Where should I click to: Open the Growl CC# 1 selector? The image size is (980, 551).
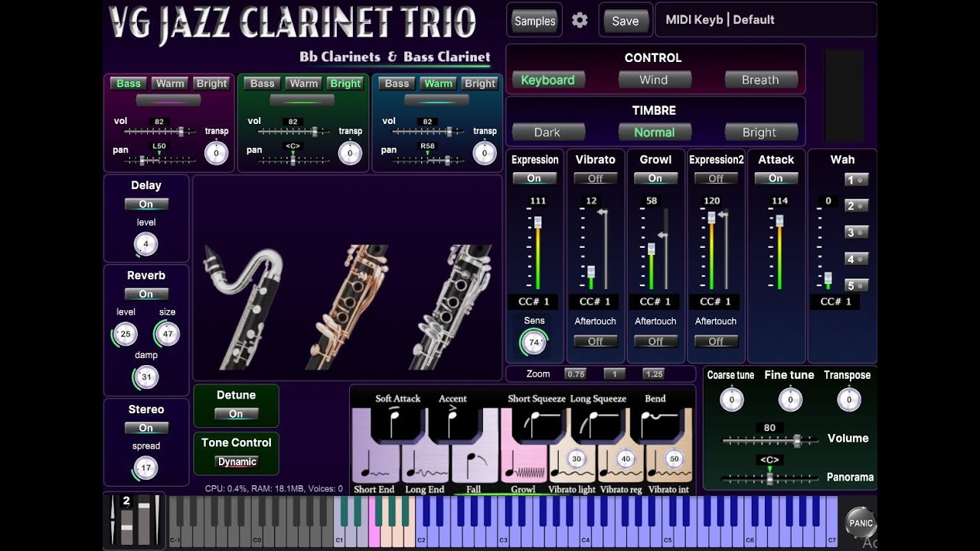tap(655, 302)
